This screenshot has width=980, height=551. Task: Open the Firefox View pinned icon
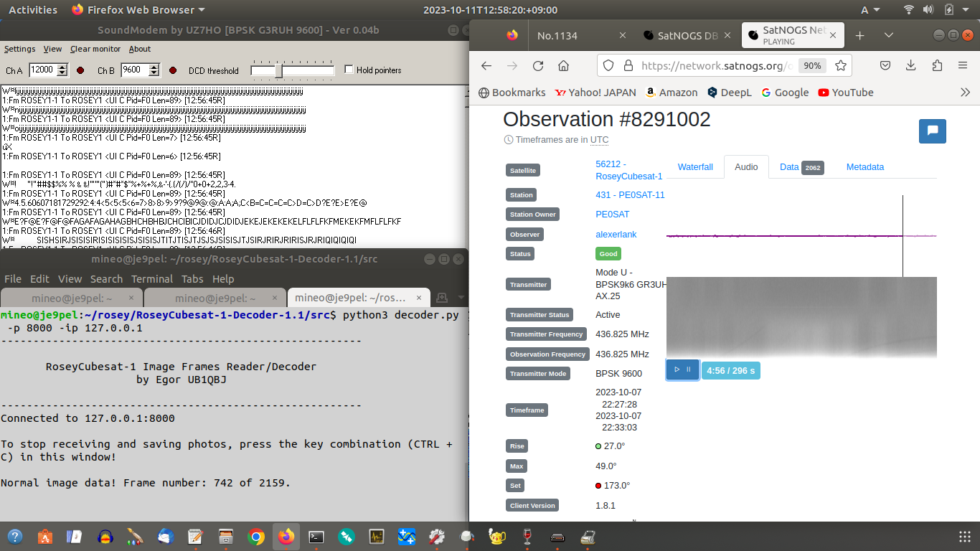[512, 35]
